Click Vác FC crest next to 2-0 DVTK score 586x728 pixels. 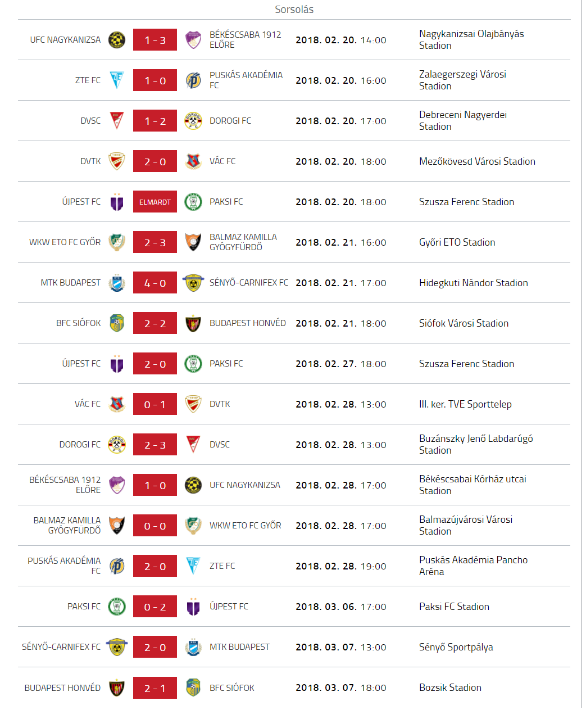[x=193, y=161]
